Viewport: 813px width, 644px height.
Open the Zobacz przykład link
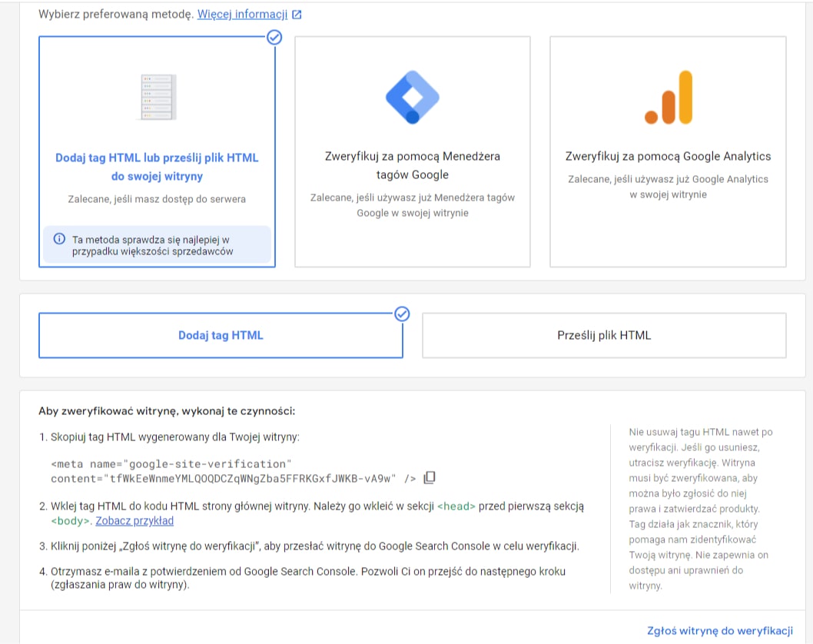(x=134, y=521)
